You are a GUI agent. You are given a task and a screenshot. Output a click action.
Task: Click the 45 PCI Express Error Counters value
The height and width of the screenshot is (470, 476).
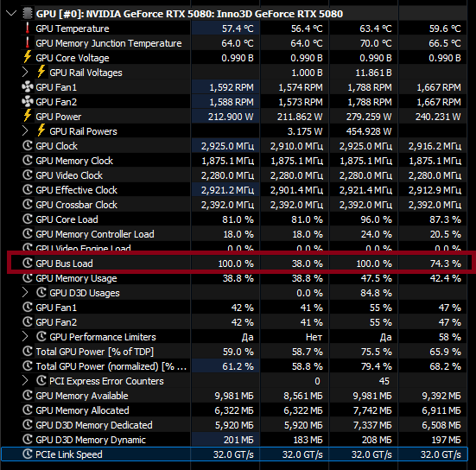point(384,381)
